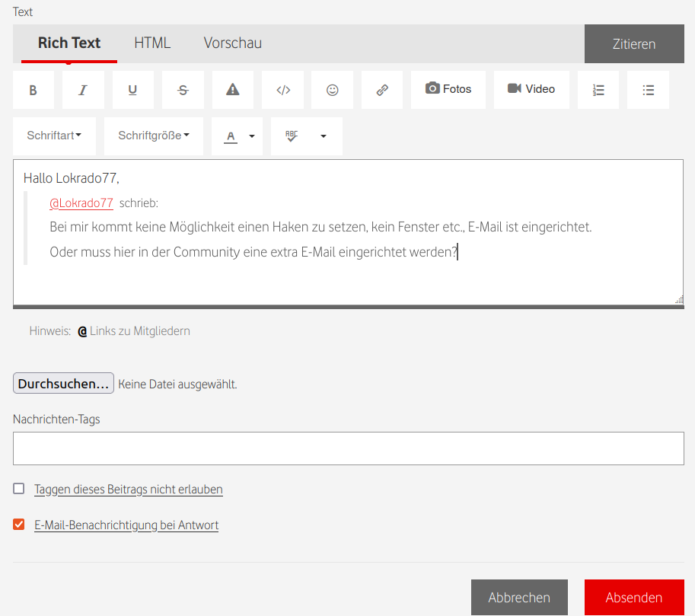Click the 'Hallo Lokrado77,' greeting text

tap(72, 178)
